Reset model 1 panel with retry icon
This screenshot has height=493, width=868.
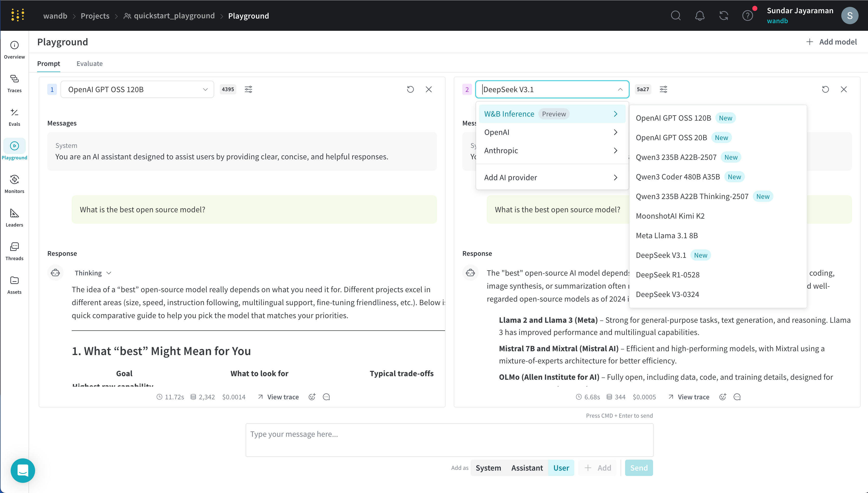[x=410, y=89]
